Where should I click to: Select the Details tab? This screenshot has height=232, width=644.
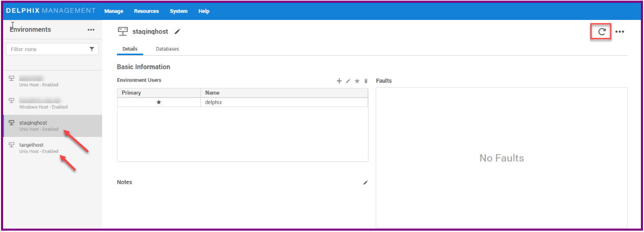pyautogui.click(x=130, y=49)
